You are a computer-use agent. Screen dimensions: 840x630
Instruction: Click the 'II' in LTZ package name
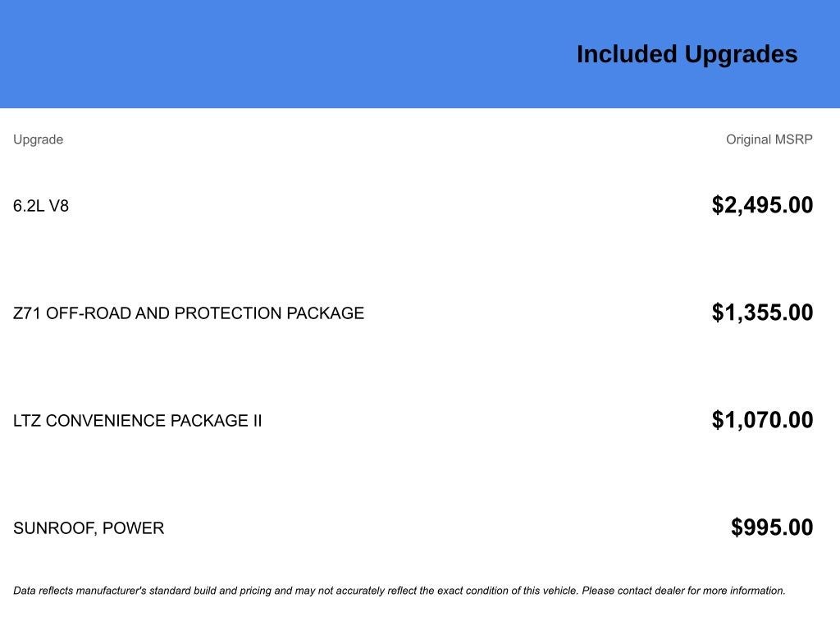[258, 421]
